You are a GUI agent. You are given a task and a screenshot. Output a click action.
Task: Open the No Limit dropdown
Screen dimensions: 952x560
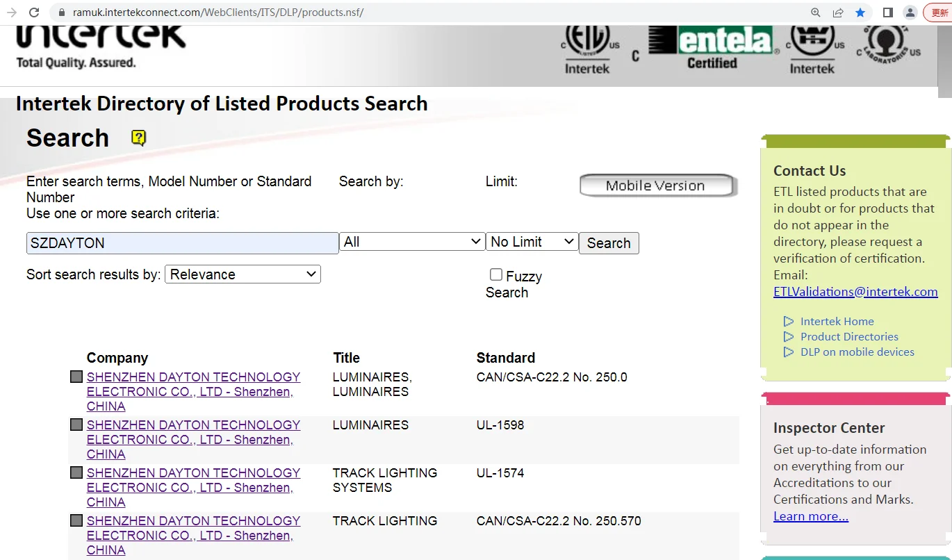coord(532,242)
